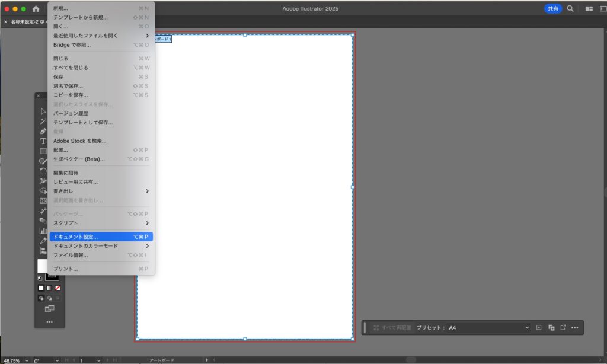Viewport: 607px width, 364px height.
Task: Open more options dots in artboard taskbar
Action: click(575, 328)
